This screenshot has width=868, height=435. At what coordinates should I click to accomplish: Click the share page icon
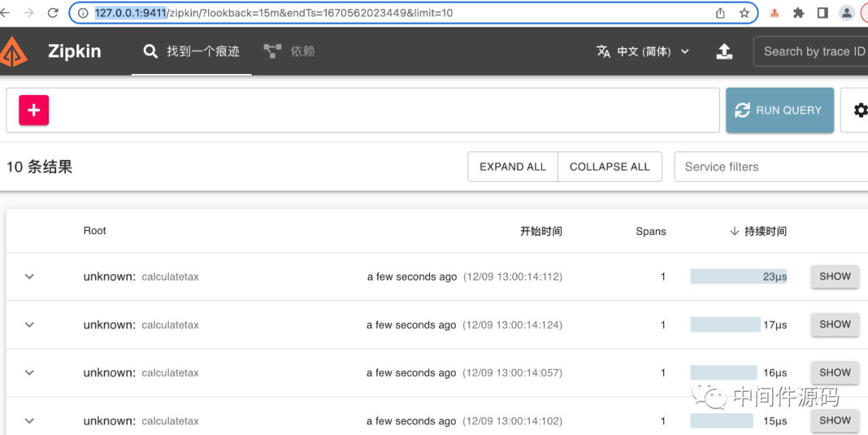720,13
